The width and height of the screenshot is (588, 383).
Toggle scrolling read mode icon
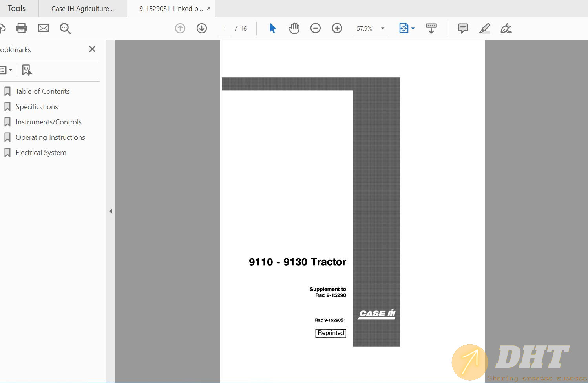click(x=431, y=28)
